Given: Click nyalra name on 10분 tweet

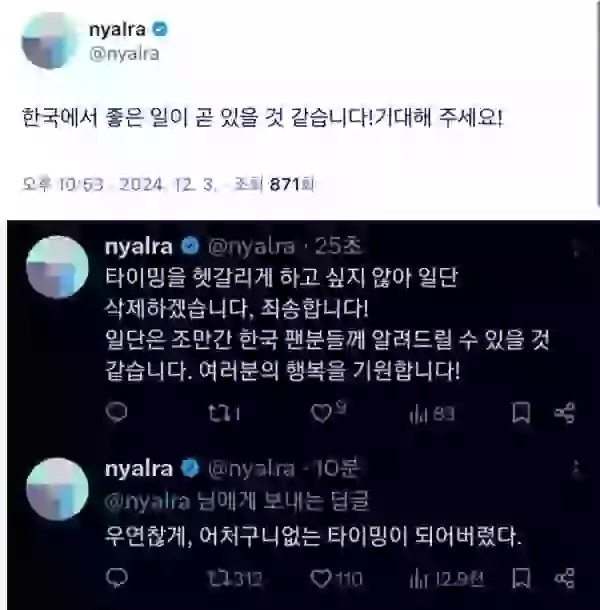Looking at the screenshot, I should click(139, 469).
